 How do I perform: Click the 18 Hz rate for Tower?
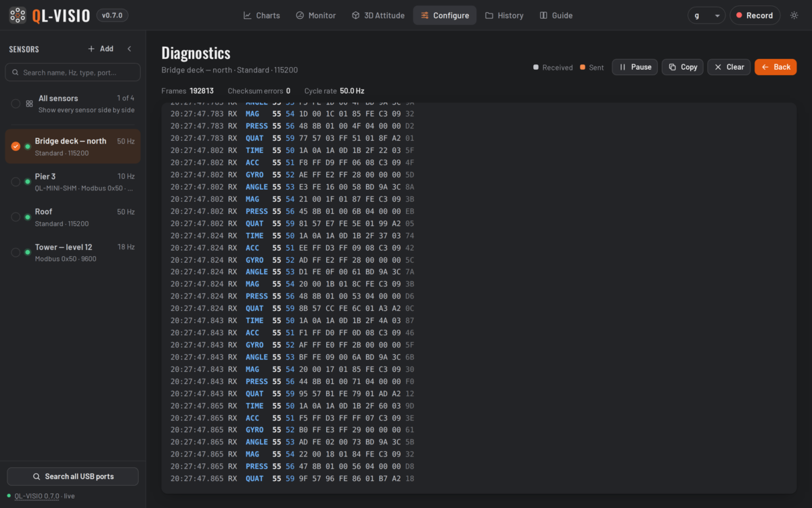[126, 247]
